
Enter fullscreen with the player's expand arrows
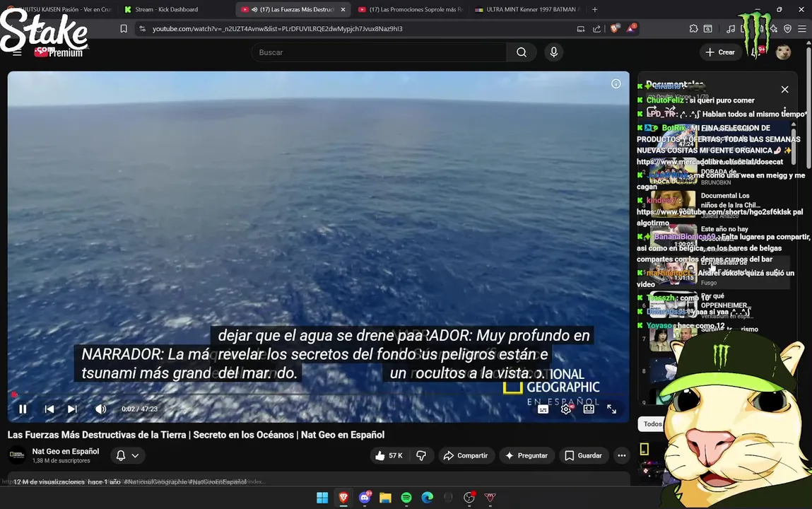[x=611, y=409]
